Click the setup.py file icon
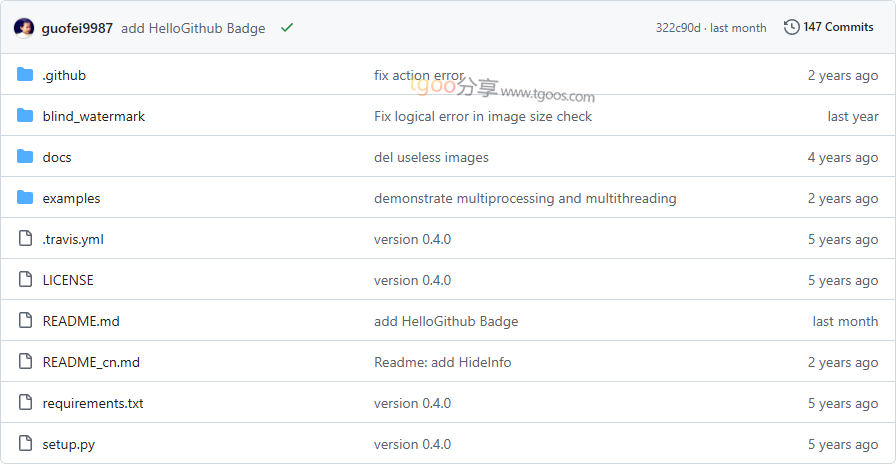This screenshot has height=464, width=896. [x=25, y=444]
